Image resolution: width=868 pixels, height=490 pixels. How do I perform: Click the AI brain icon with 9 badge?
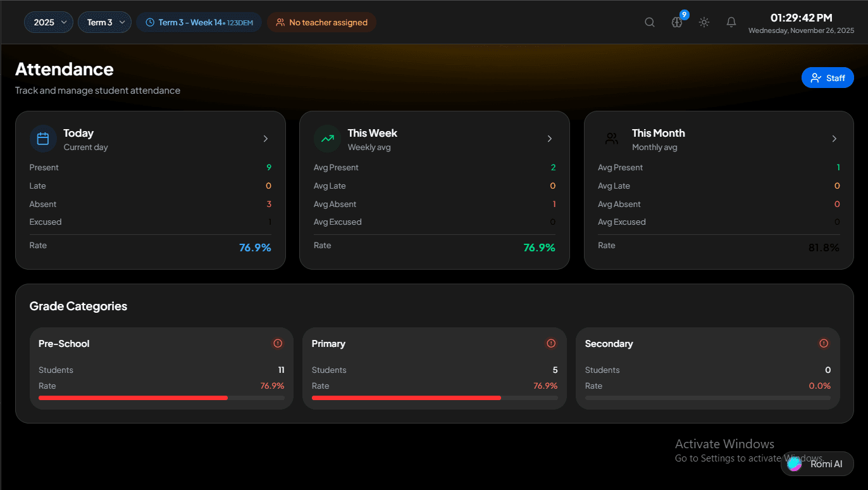coord(676,22)
